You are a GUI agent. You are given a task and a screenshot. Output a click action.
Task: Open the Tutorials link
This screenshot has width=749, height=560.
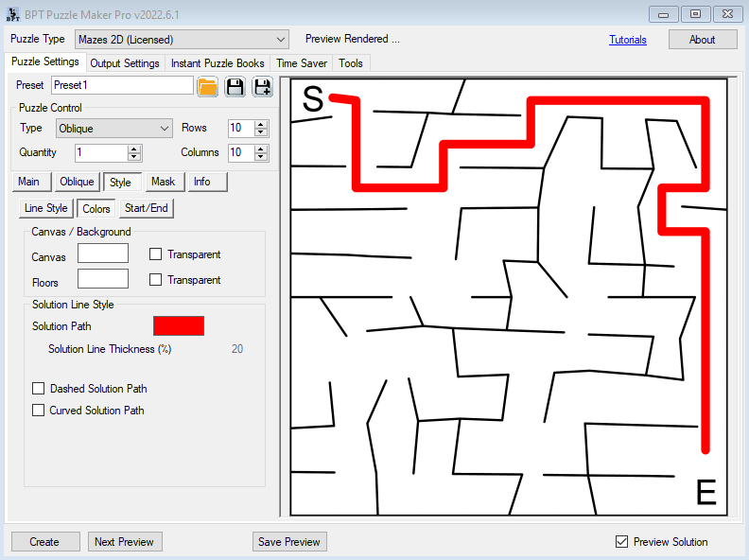pyautogui.click(x=628, y=40)
